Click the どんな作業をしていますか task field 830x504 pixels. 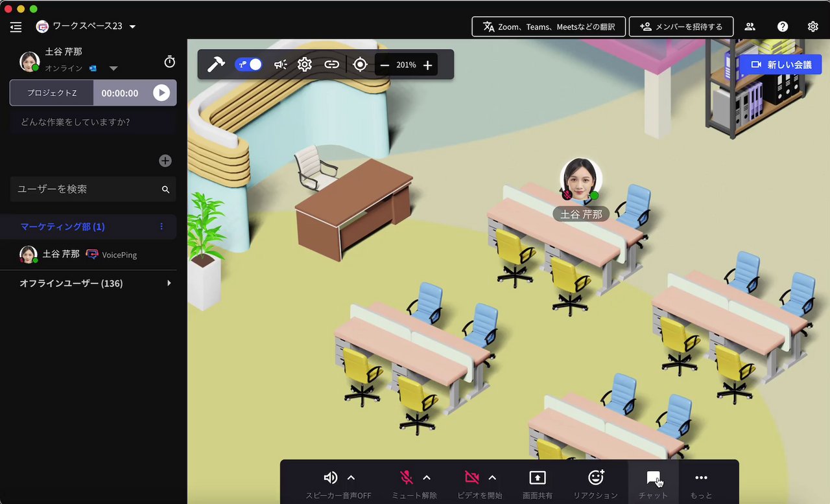(x=93, y=122)
